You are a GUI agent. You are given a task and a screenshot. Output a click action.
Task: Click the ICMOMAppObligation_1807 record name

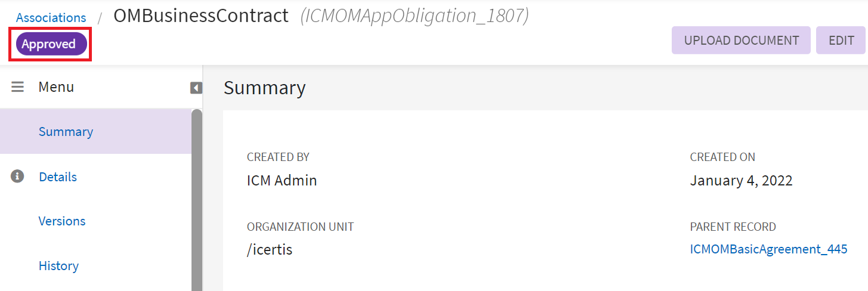point(415,16)
